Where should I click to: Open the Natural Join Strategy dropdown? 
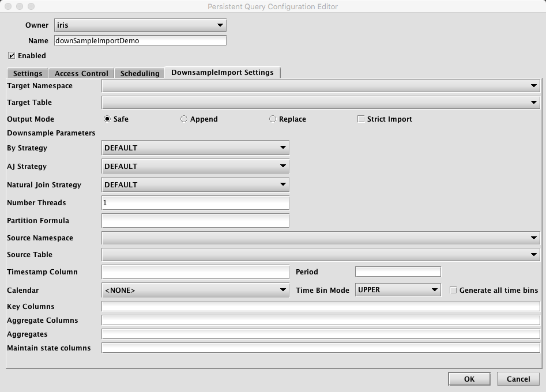point(195,185)
